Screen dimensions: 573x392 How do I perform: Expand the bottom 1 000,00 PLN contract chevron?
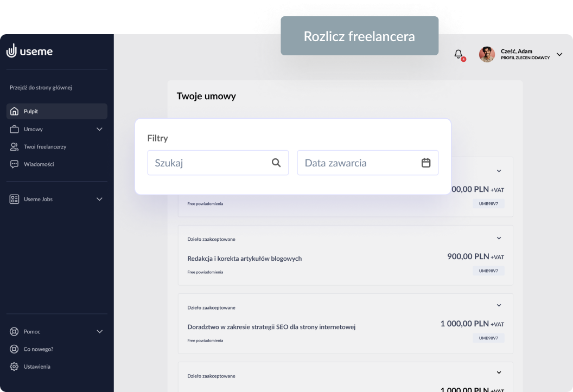tap(499, 372)
